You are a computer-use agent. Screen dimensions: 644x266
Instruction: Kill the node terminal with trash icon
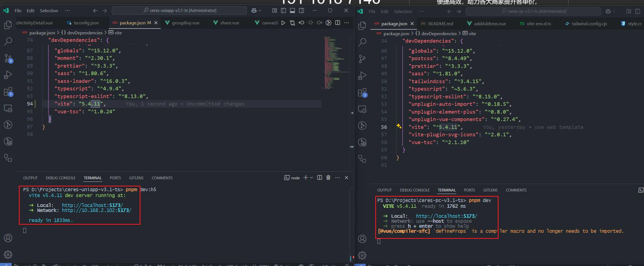click(x=328, y=178)
